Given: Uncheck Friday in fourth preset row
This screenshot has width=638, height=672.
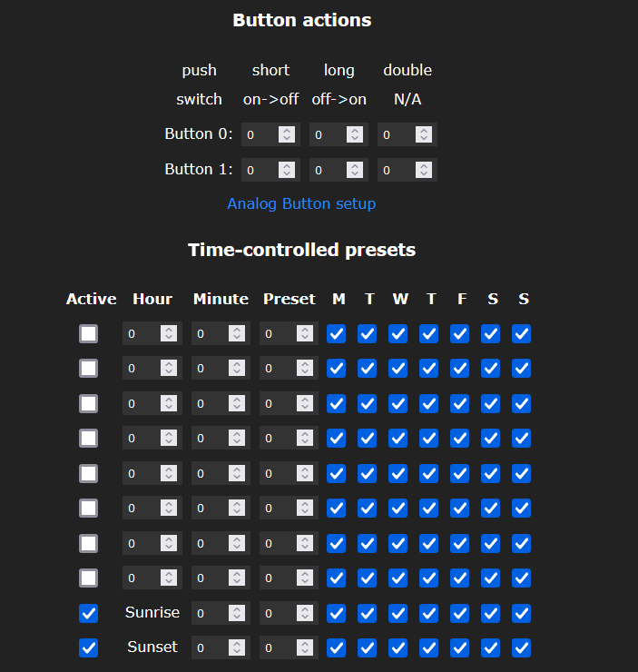Looking at the screenshot, I should (459, 439).
